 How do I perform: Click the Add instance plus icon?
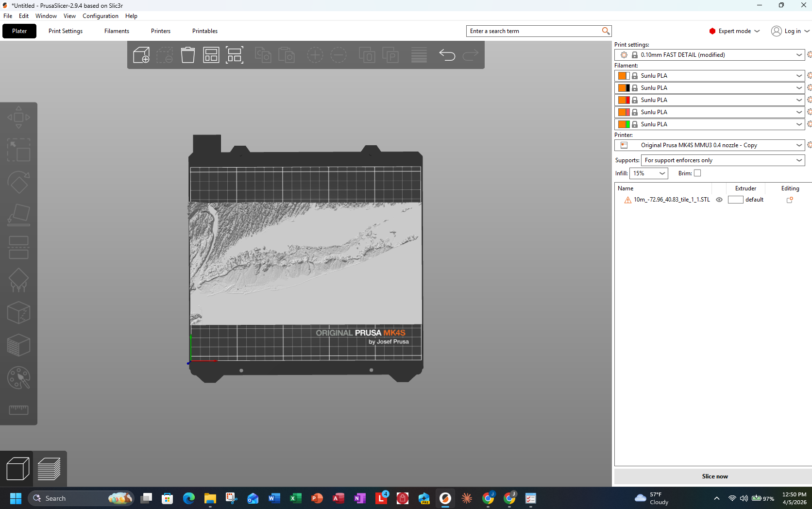click(315, 55)
